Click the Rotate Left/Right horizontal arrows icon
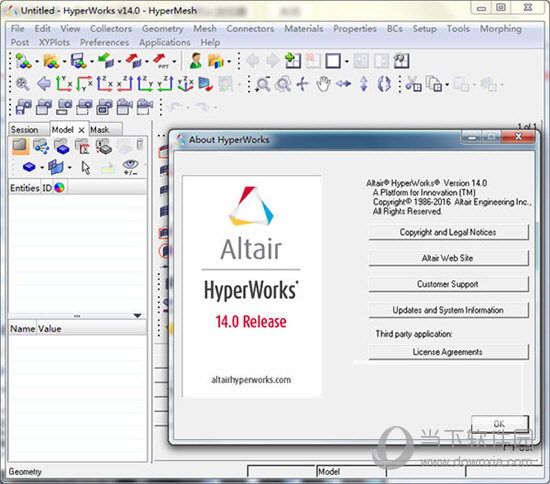This screenshot has width=550, height=484. coord(343,84)
